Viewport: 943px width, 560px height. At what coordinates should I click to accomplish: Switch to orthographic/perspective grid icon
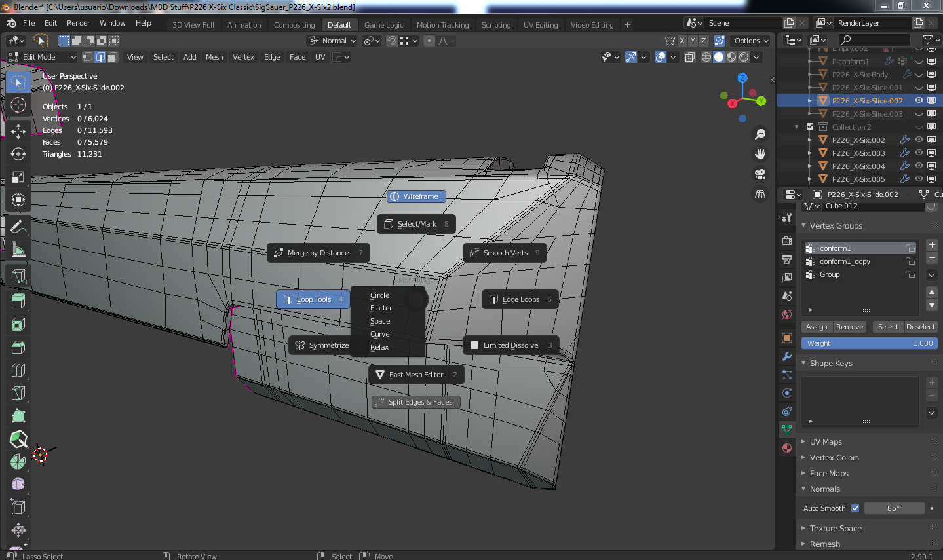pos(760,195)
